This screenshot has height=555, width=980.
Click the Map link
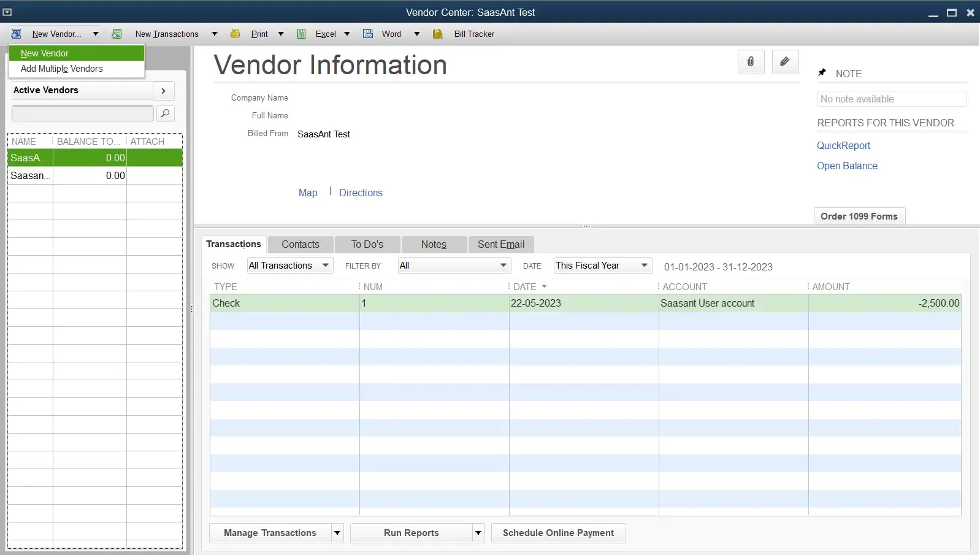coord(308,193)
